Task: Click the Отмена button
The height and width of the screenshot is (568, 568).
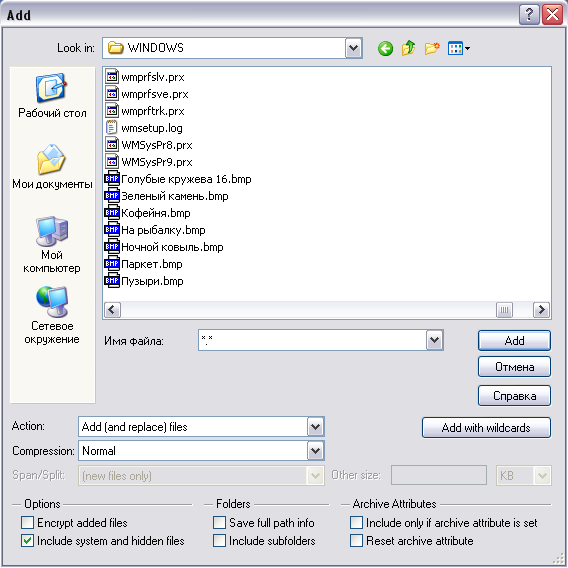Action: 514,367
